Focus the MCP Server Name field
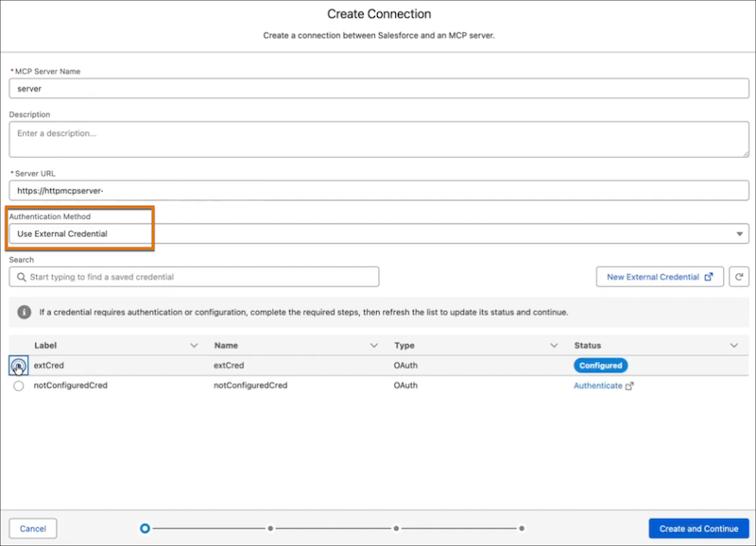 click(x=379, y=89)
